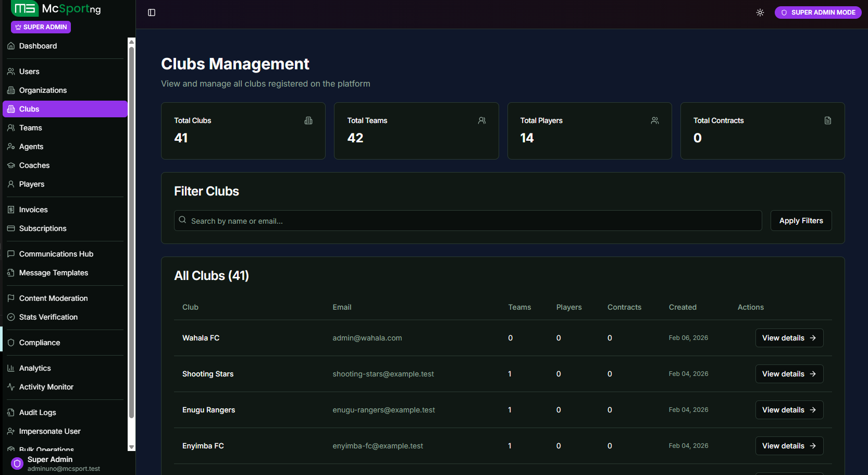Open Compliance via its shield icon

11,343
